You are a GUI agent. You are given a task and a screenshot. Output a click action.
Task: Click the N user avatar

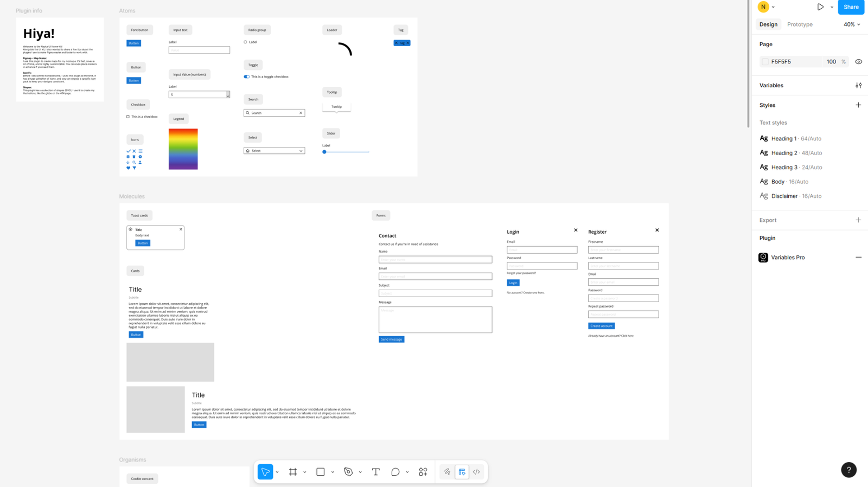click(x=763, y=7)
